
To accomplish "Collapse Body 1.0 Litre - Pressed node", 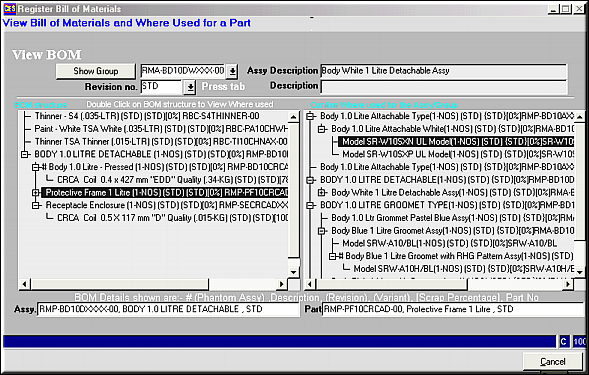I will pyautogui.click(x=36, y=167).
